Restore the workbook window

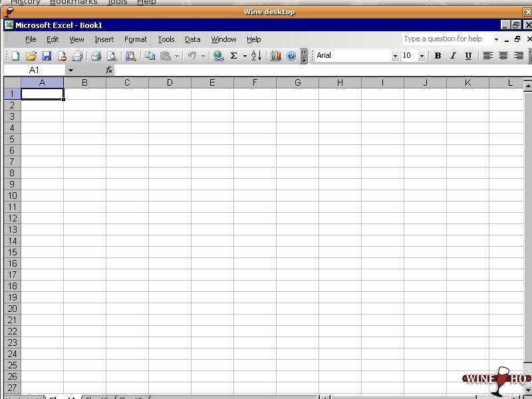click(517, 39)
